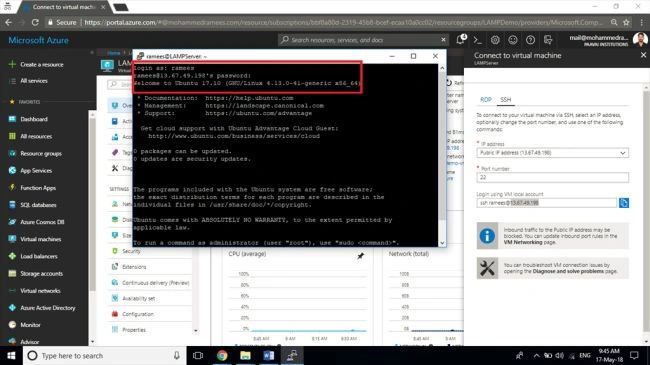Click the Create a resource plus icon
This screenshot has width=650, height=365.
click(12, 64)
